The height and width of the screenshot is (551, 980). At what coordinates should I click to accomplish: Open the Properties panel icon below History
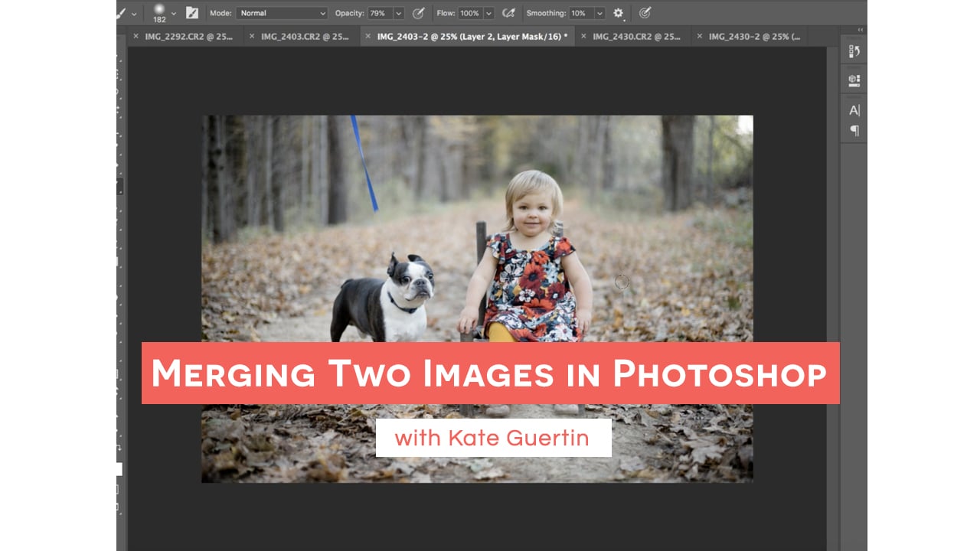[x=854, y=80]
